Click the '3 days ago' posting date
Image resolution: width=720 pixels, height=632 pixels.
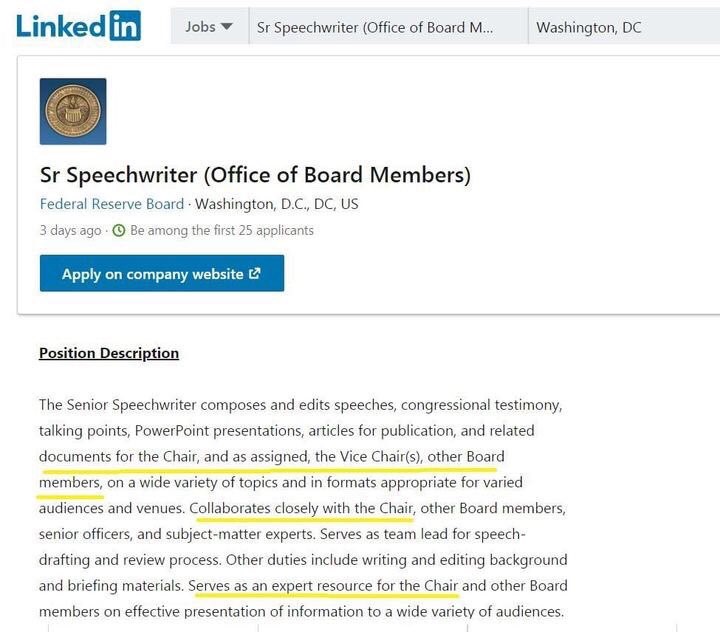click(x=70, y=230)
